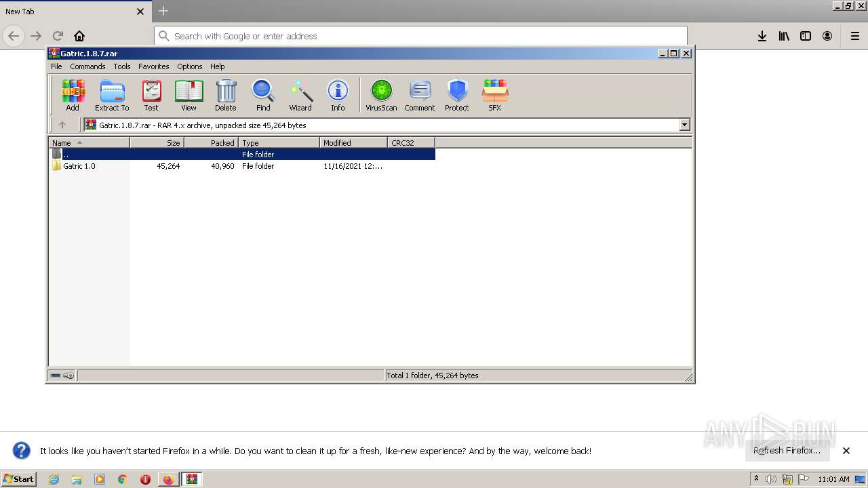Sort by the Modified column header

[x=353, y=142]
